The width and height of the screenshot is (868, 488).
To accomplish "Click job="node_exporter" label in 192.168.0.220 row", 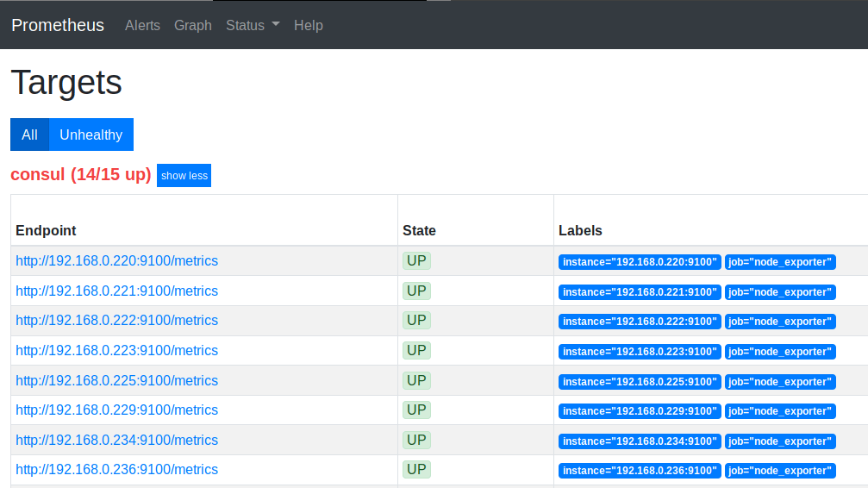I will (780, 262).
